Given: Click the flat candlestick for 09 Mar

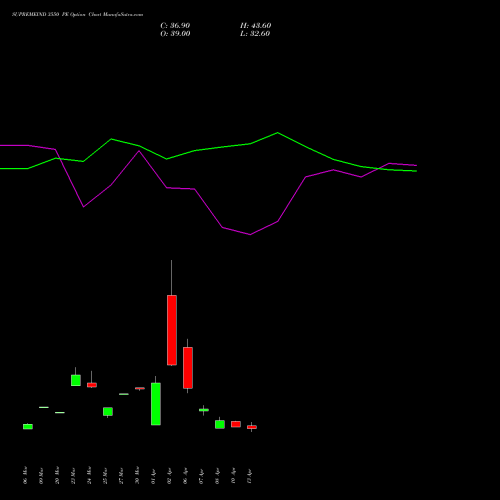Looking at the screenshot, I should click(x=44, y=407).
